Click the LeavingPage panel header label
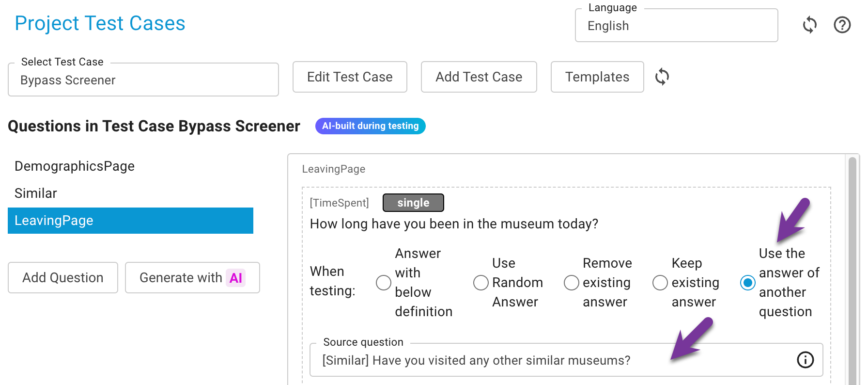 click(334, 169)
